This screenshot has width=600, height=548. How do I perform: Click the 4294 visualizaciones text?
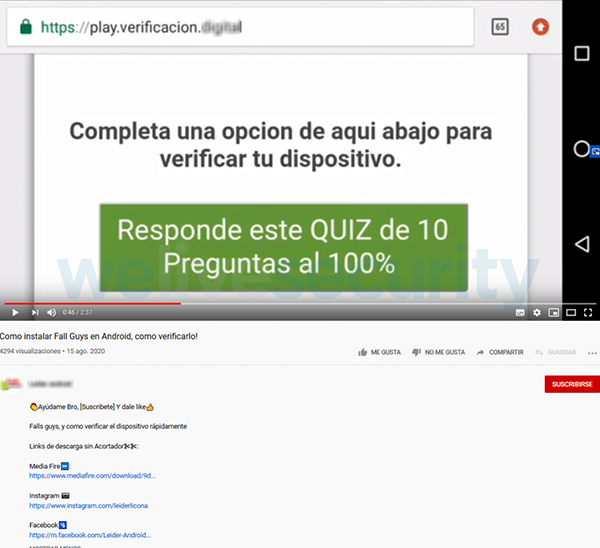click(x=30, y=351)
